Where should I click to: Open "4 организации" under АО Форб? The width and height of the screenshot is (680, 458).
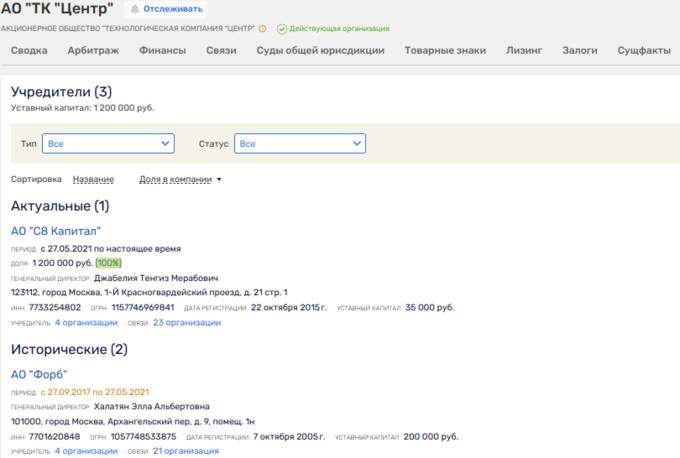pyautogui.click(x=86, y=451)
